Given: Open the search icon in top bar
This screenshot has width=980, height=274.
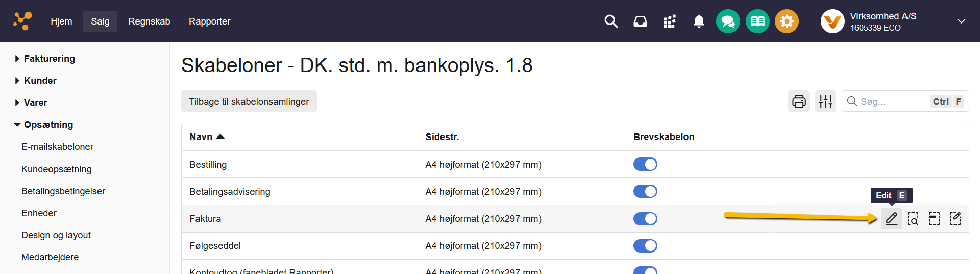Looking at the screenshot, I should tap(611, 21).
